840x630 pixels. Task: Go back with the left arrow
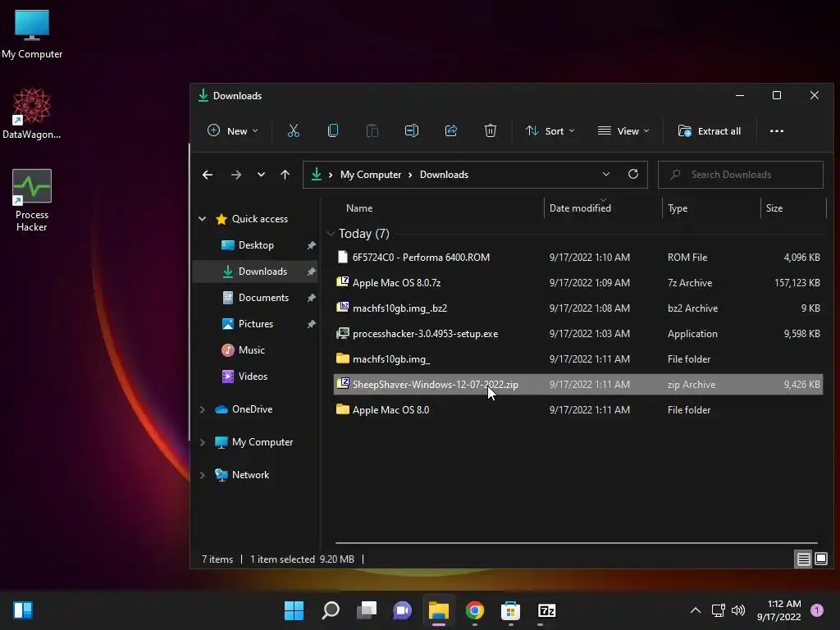pyautogui.click(x=208, y=175)
